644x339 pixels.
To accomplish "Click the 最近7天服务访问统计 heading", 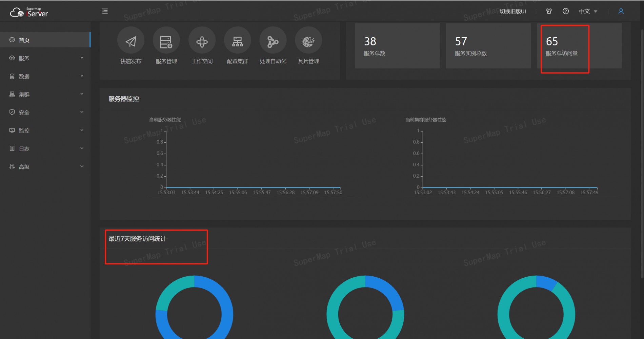I will point(137,239).
